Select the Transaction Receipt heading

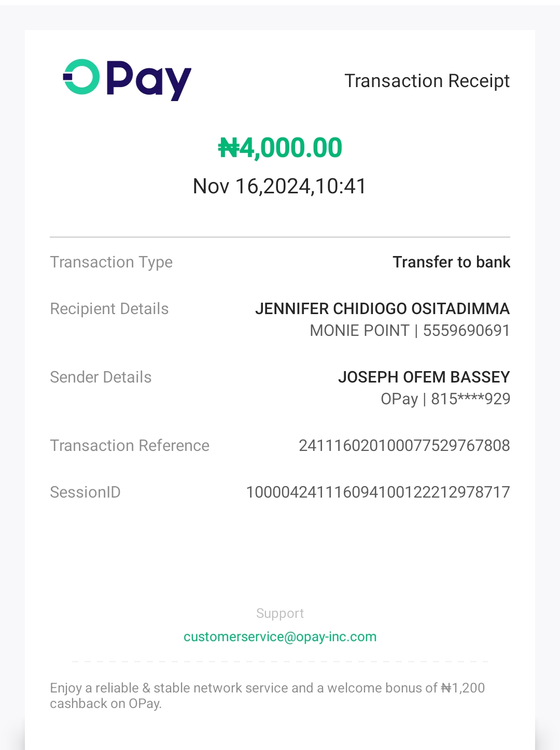coord(427,81)
